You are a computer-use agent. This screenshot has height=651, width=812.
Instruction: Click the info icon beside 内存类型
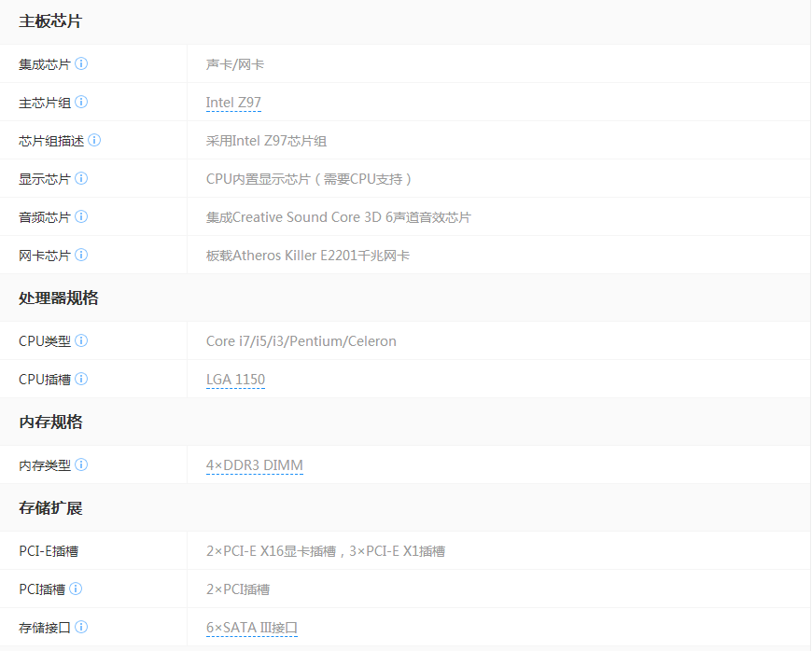81,465
